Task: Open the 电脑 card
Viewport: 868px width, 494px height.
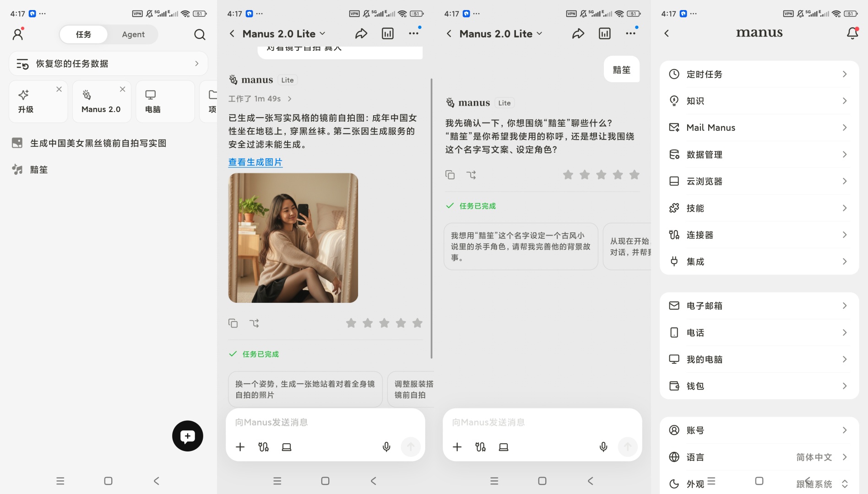Action: [165, 102]
